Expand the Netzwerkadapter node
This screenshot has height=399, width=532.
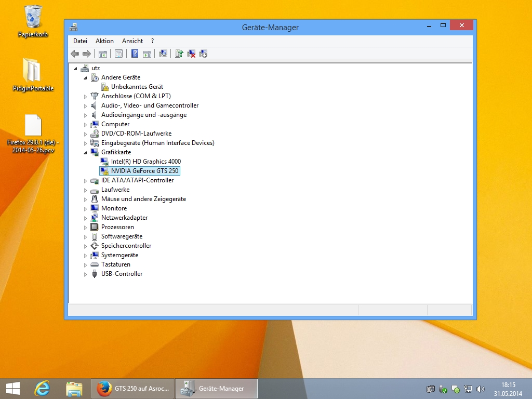86,218
